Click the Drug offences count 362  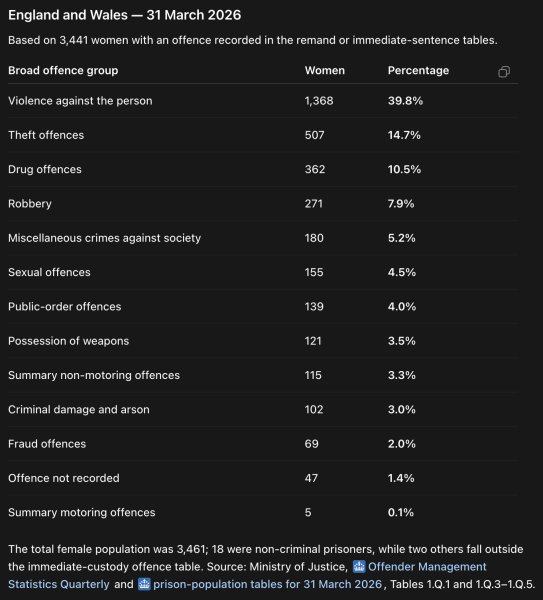[315, 170]
